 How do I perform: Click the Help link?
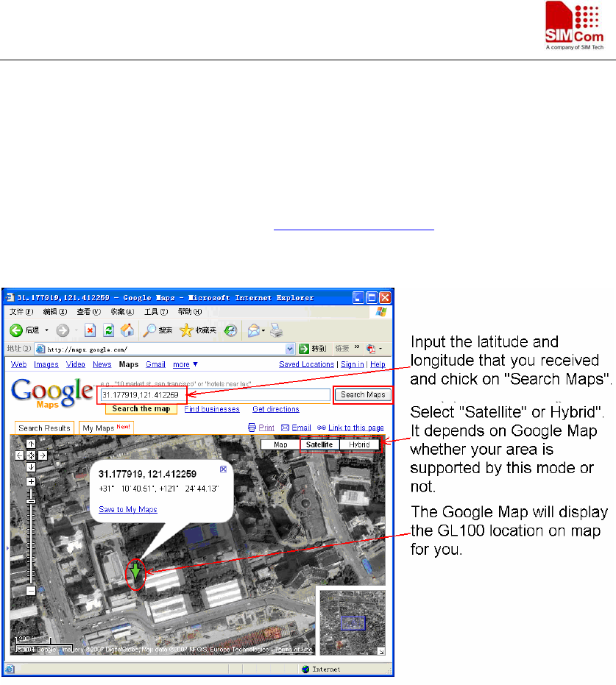tap(378, 364)
